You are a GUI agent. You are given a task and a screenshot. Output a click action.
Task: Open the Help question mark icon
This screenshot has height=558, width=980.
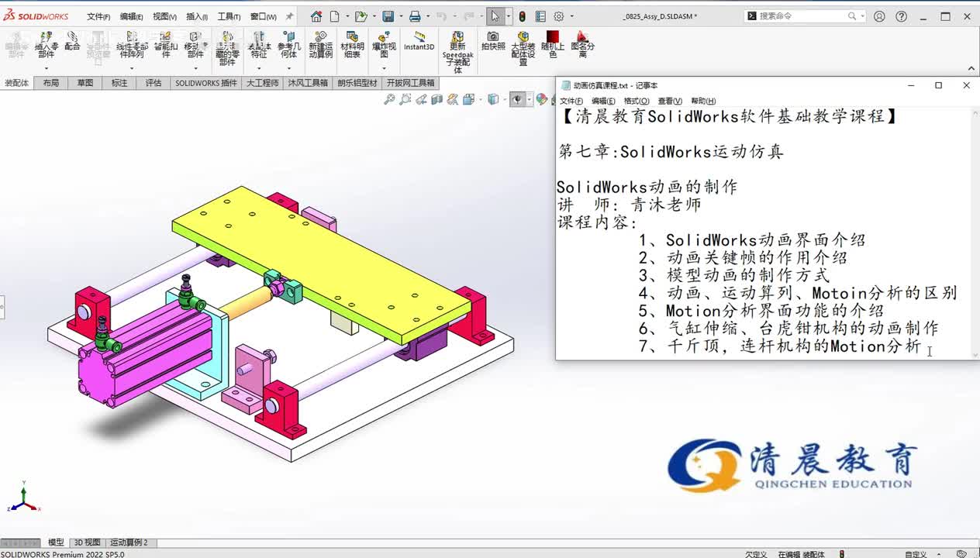pyautogui.click(x=901, y=16)
